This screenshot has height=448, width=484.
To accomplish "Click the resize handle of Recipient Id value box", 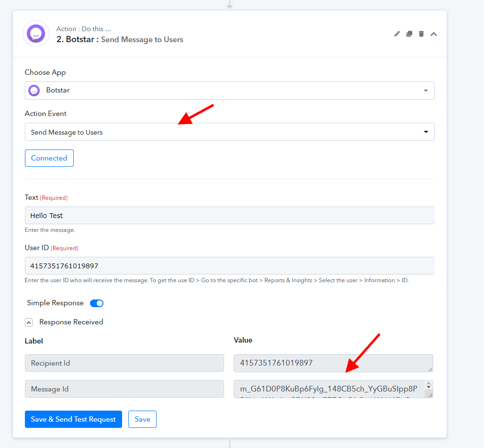I will click(x=430, y=369).
